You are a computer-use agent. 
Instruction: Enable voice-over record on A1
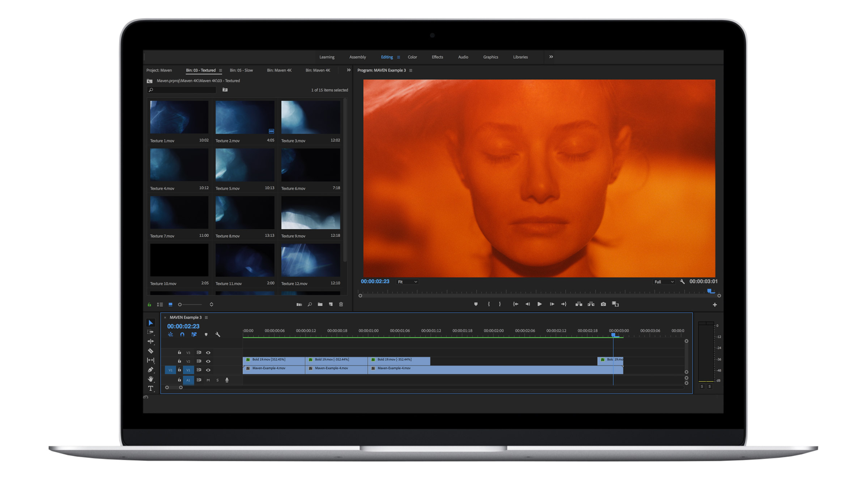[227, 380]
